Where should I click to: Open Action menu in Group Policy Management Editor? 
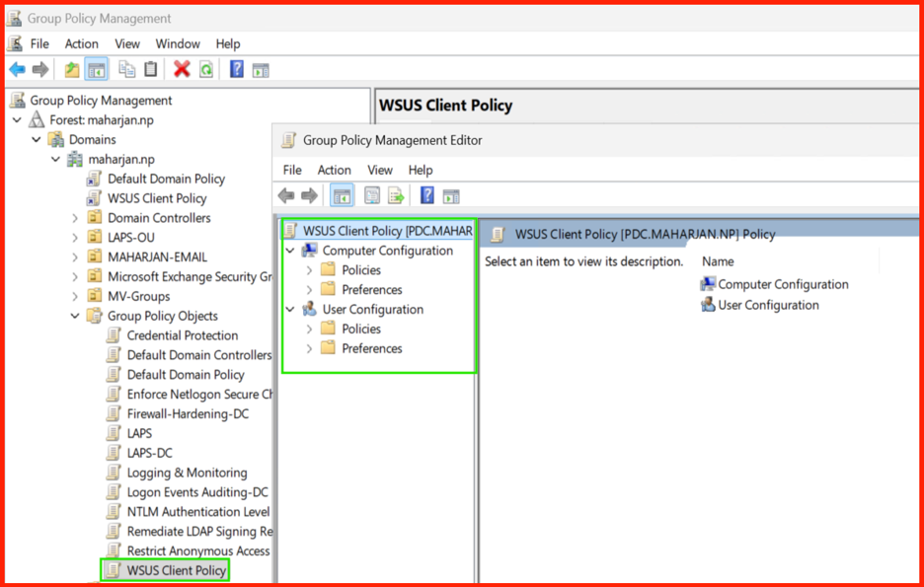coord(334,170)
